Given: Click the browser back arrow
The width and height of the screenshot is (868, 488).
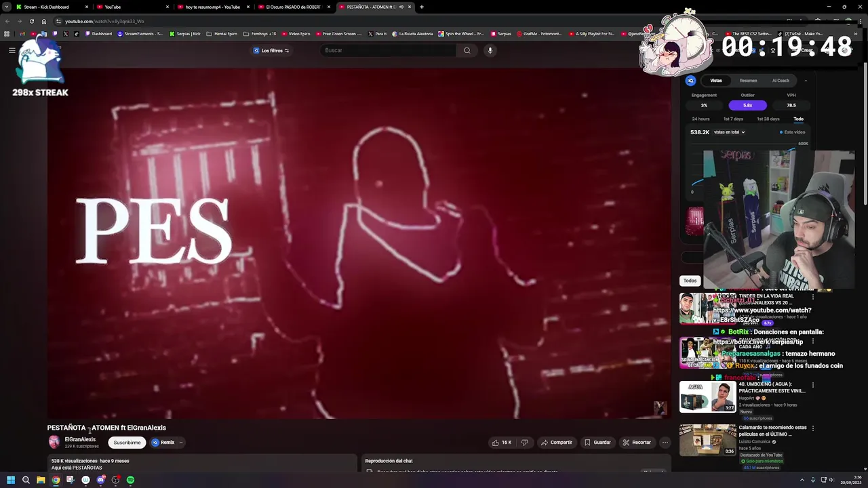Looking at the screenshot, I should tap(7, 21).
